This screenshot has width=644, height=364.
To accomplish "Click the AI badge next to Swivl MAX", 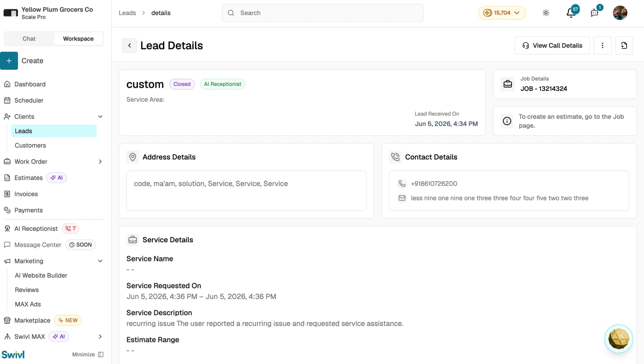I will click(59, 336).
